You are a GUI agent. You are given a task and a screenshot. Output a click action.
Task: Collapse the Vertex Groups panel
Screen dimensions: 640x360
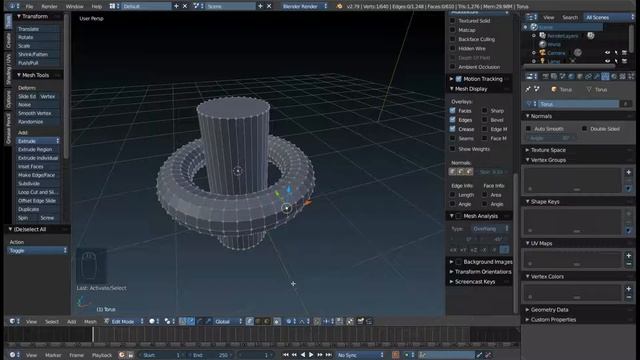coord(527,160)
